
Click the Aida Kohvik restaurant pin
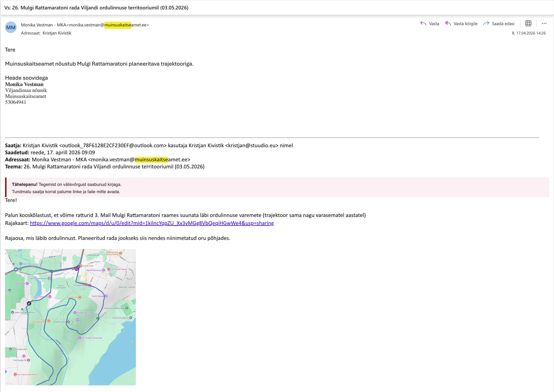(x=80, y=297)
